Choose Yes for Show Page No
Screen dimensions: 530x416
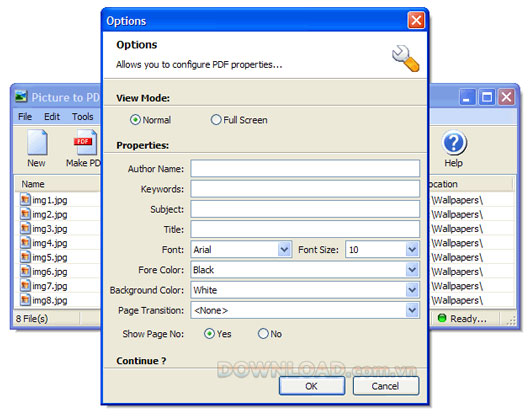209,334
